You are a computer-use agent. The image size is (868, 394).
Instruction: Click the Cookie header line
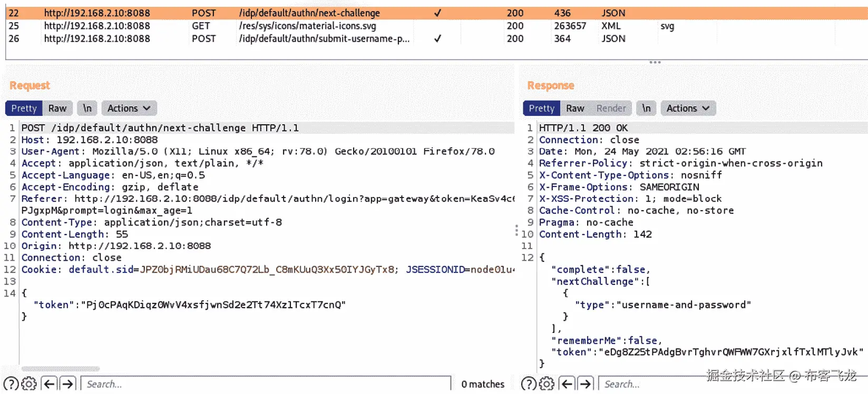pyautogui.click(x=268, y=270)
